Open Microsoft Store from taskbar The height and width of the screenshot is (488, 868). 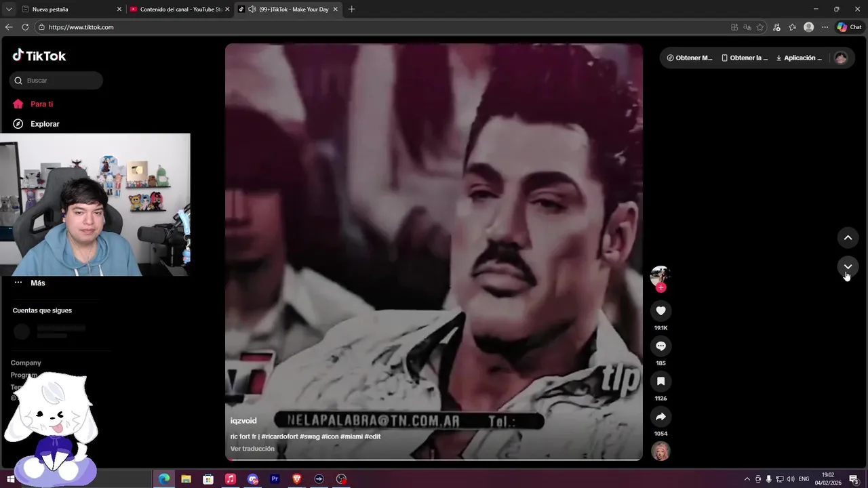click(x=208, y=479)
